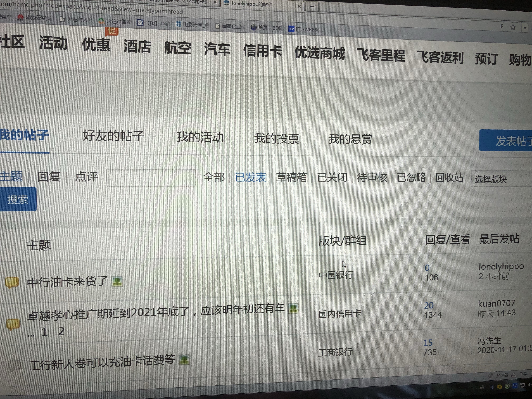
Task: Switch to the 好友的帖子 tab
Action: (x=113, y=136)
